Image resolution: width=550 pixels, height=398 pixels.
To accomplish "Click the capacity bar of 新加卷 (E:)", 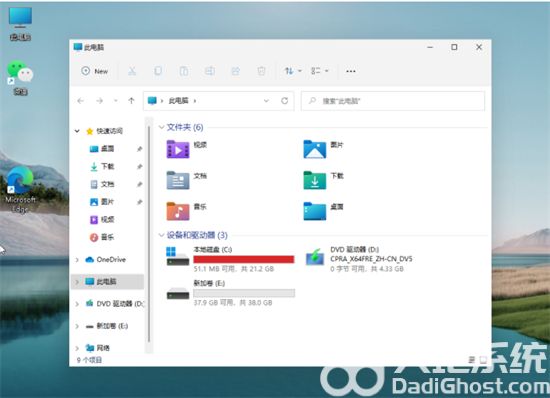I will coord(244,293).
